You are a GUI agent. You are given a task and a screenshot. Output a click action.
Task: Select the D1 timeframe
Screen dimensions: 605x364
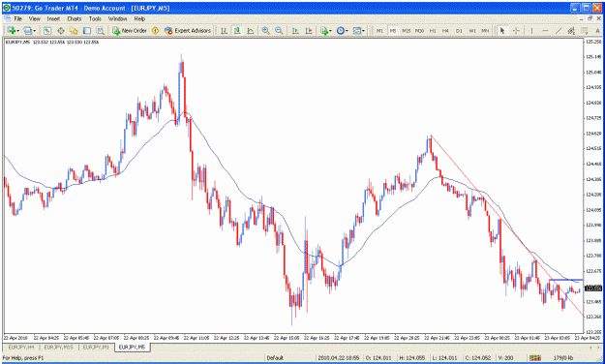coord(459,30)
